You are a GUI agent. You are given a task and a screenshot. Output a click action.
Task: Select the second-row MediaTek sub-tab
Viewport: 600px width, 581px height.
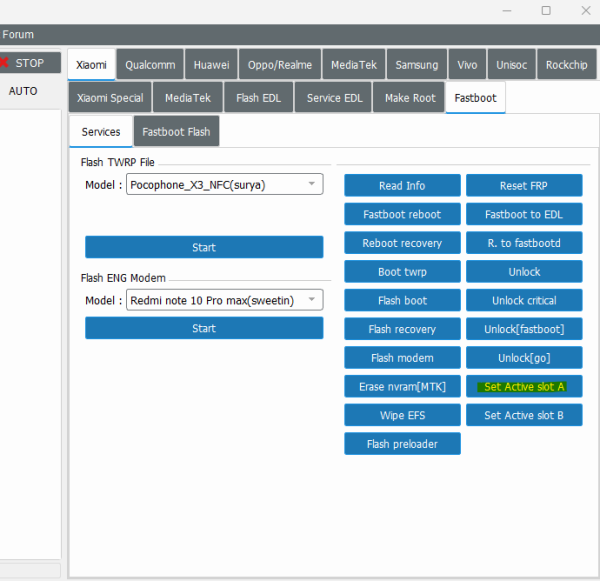point(188,98)
